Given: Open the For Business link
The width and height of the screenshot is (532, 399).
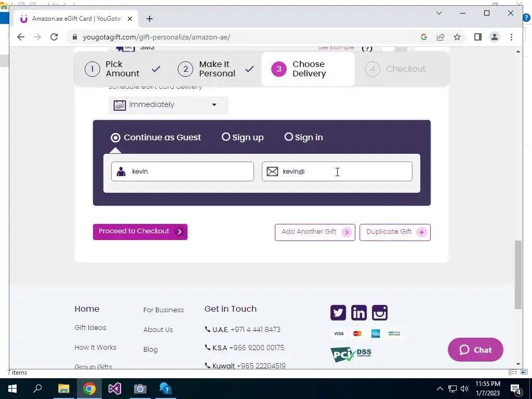Looking at the screenshot, I should [x=164, y=310].
